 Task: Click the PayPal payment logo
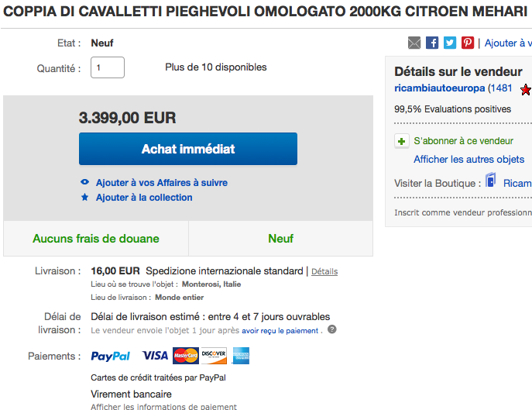[x=110, y=356]
